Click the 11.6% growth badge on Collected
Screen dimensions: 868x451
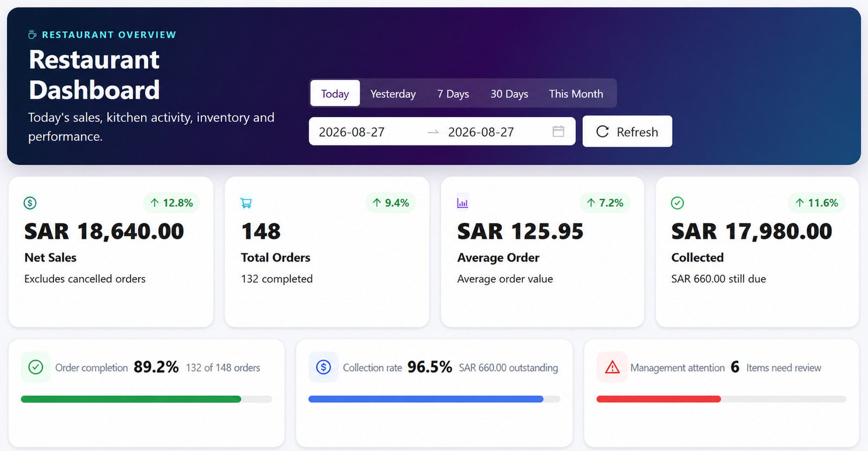pyautogui.click(x=816, y=202)
